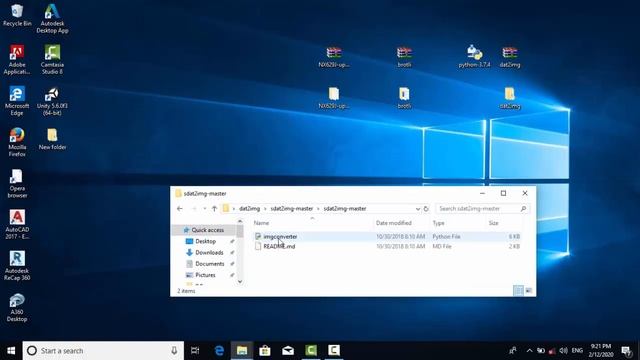This screenshot has height=360, width=640.
Task: Select the NX629J-up archive icon on desktop
Action: (334, 57)
